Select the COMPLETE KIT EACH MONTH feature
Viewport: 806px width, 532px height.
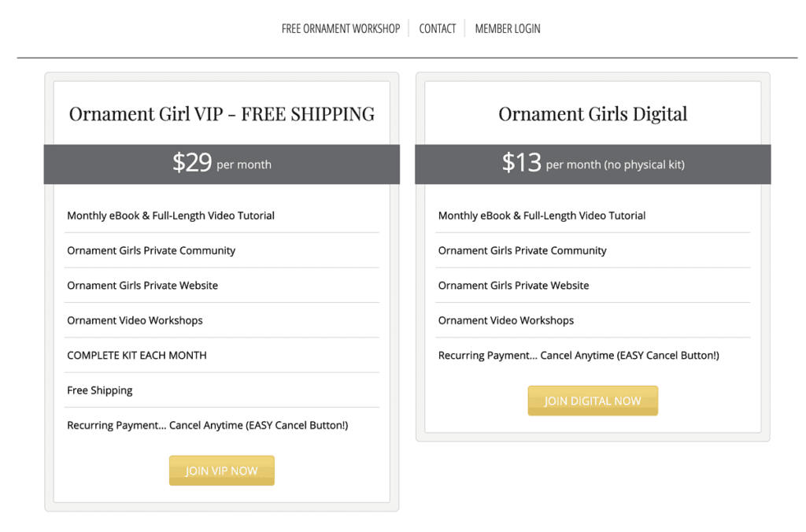pyautogui.click(x=135, y=355)
